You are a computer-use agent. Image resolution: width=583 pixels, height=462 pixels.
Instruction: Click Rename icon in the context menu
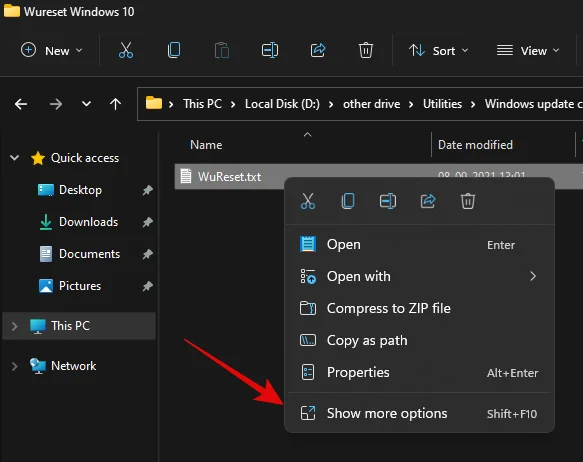click(x=388, y=201)
